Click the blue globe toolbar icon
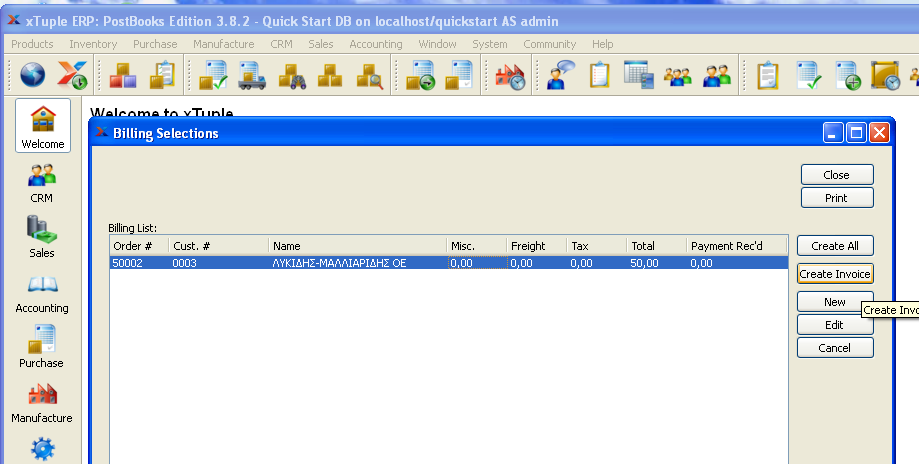The image size is (919, 464). click(x=33, y=75)
